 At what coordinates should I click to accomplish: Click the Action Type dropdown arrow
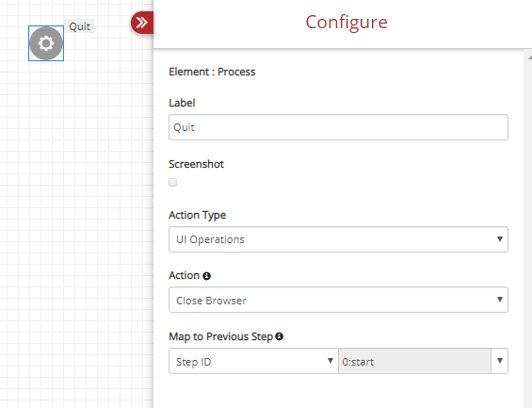[x=499, y=239]
